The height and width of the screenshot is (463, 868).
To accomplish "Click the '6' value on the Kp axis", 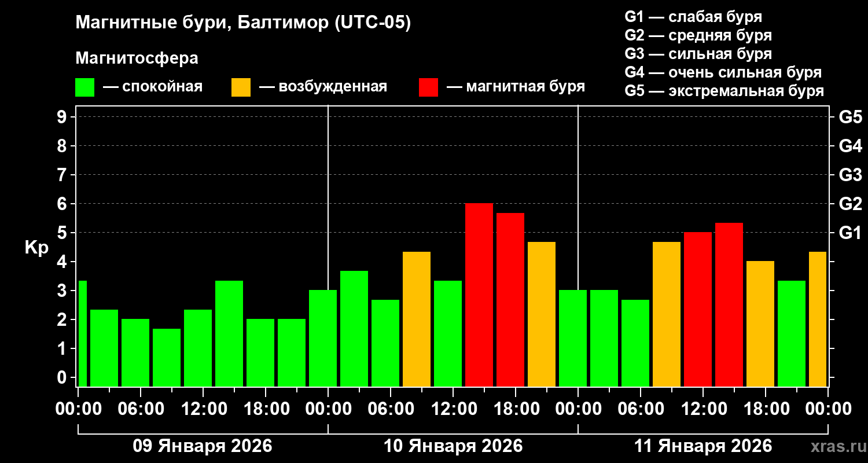I will [x=63, y=204].
